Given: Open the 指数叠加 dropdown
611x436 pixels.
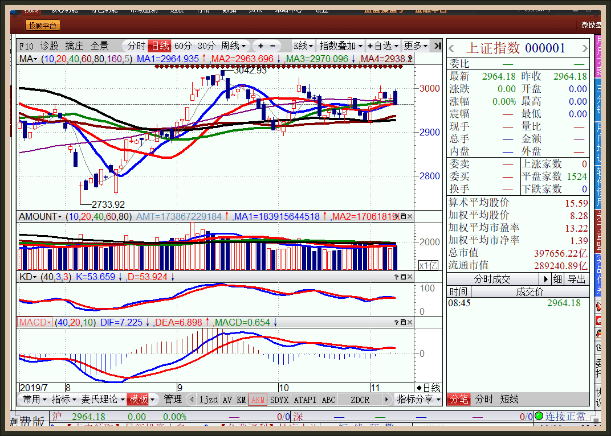Looking at the screenshot, I should pos(341,46).
